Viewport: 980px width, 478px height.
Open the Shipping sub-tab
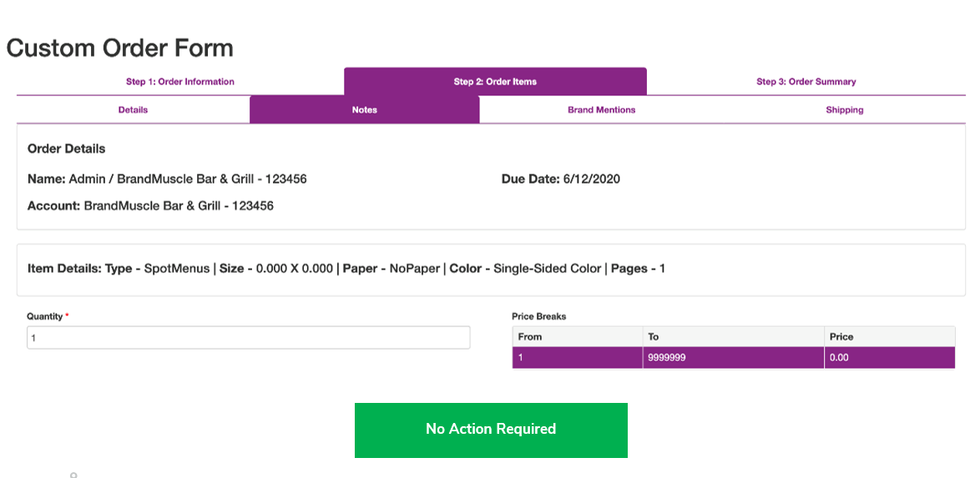click(x=845, y=109)
